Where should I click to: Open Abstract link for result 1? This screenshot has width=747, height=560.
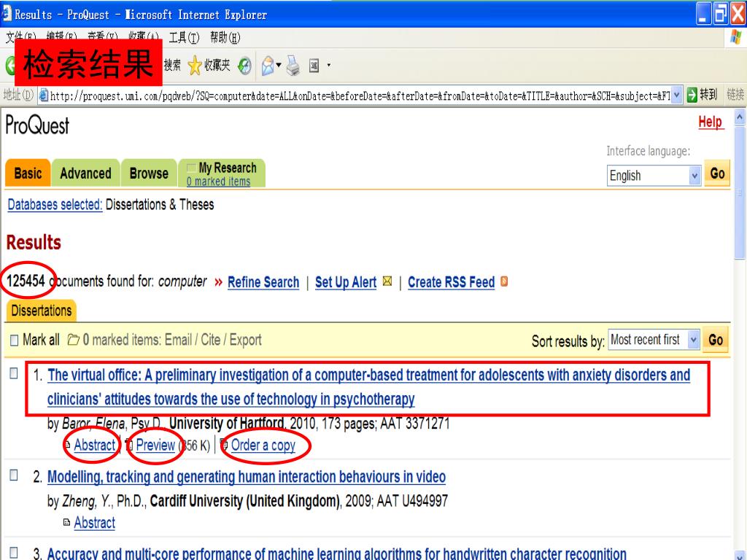[94, 445]
